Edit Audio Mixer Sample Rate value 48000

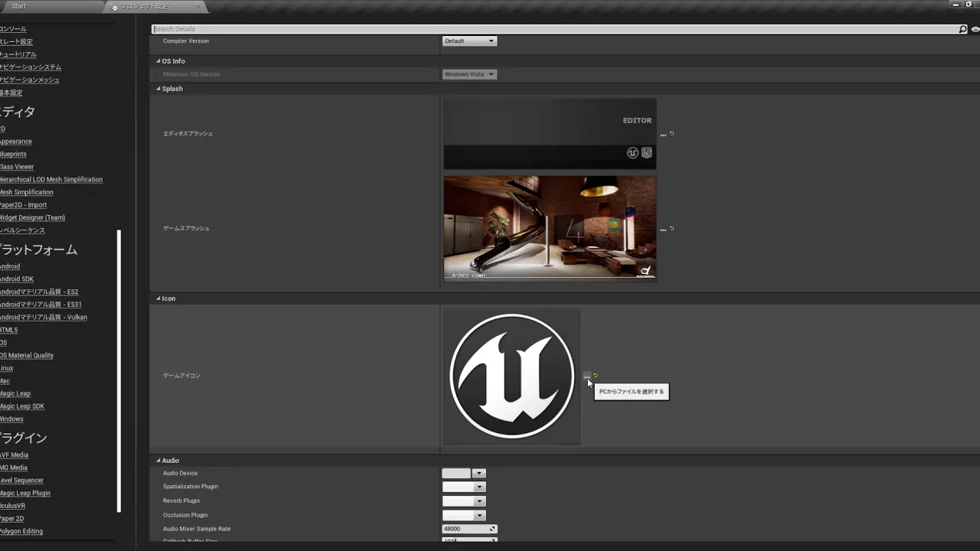click(x=469, y=529)
